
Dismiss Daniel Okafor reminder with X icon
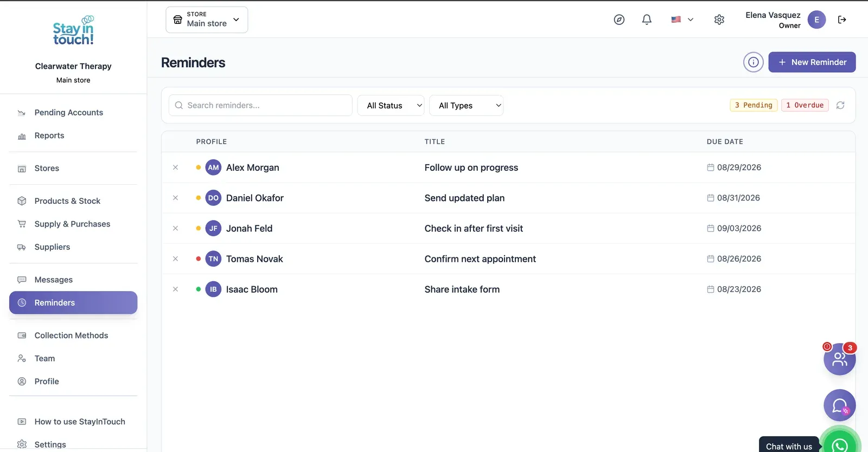(175, 198)
